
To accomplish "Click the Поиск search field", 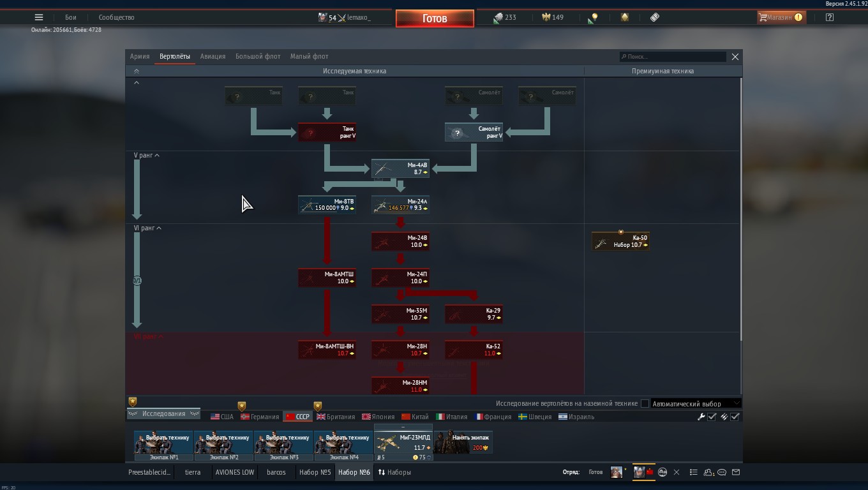I will click(x=673, y=57).
